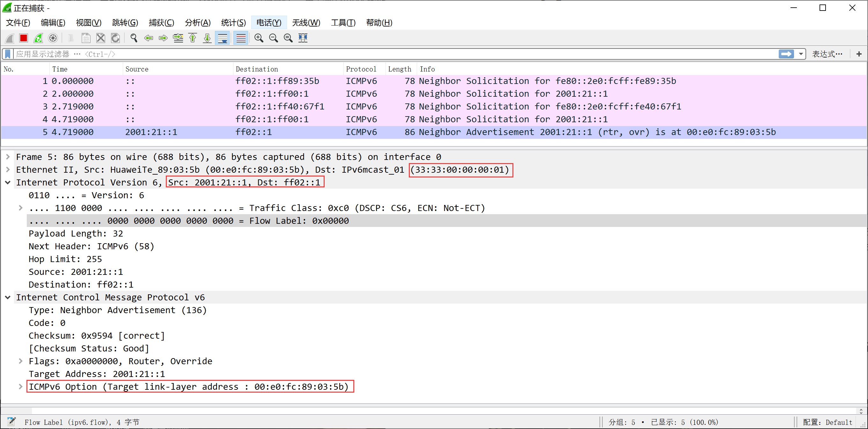Image resolution: width=868 pixels, height=429 pixels.
Task: Click the find packet magnifier icon
Action: (x=134, y=38)
